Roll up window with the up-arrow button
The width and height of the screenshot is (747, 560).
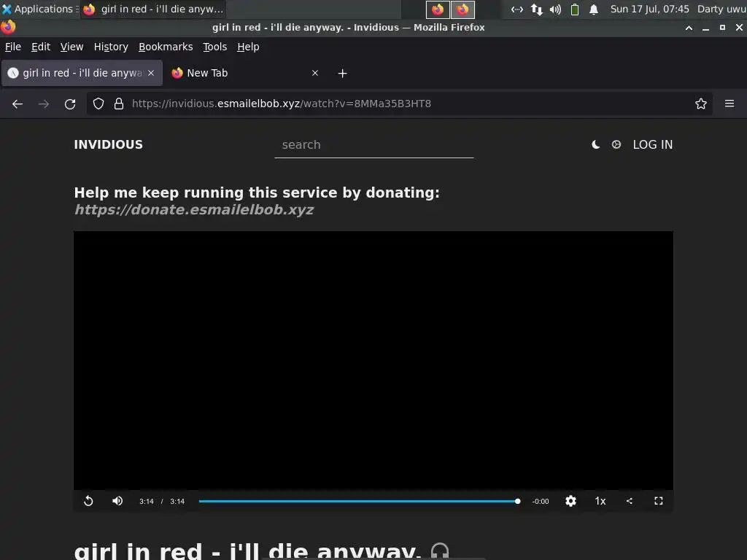(x=689, y=28)
